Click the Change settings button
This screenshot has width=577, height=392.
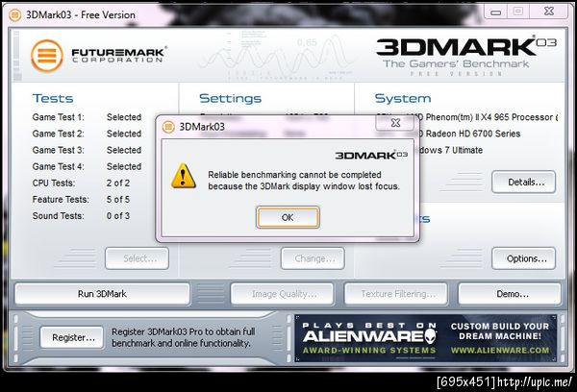point(313,258)
